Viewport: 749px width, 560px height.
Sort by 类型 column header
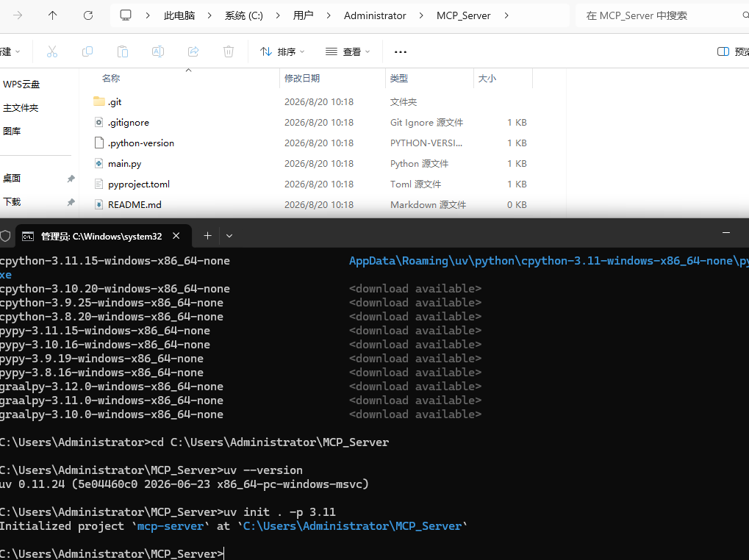pyautogui.click(x=399, y=79)
